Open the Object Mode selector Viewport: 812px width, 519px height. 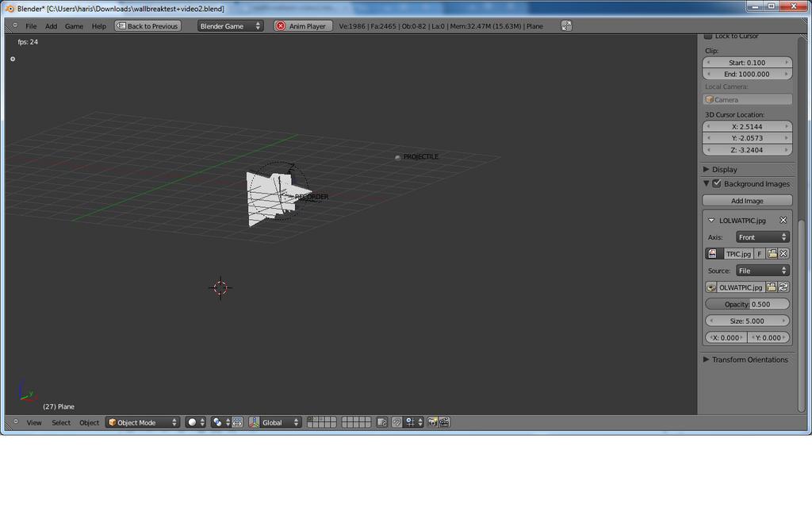coord(143,422)
